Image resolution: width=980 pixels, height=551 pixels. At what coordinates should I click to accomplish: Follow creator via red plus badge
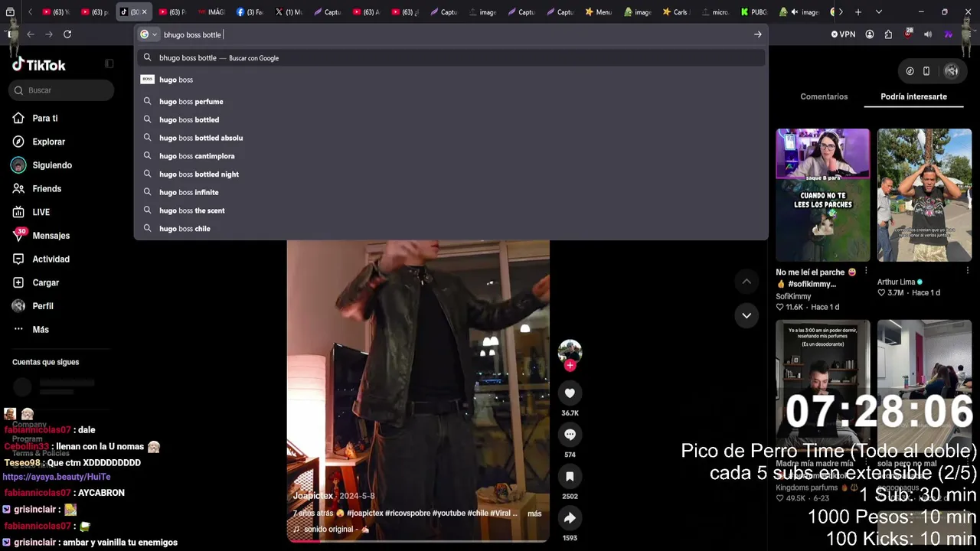click(570, 366)
